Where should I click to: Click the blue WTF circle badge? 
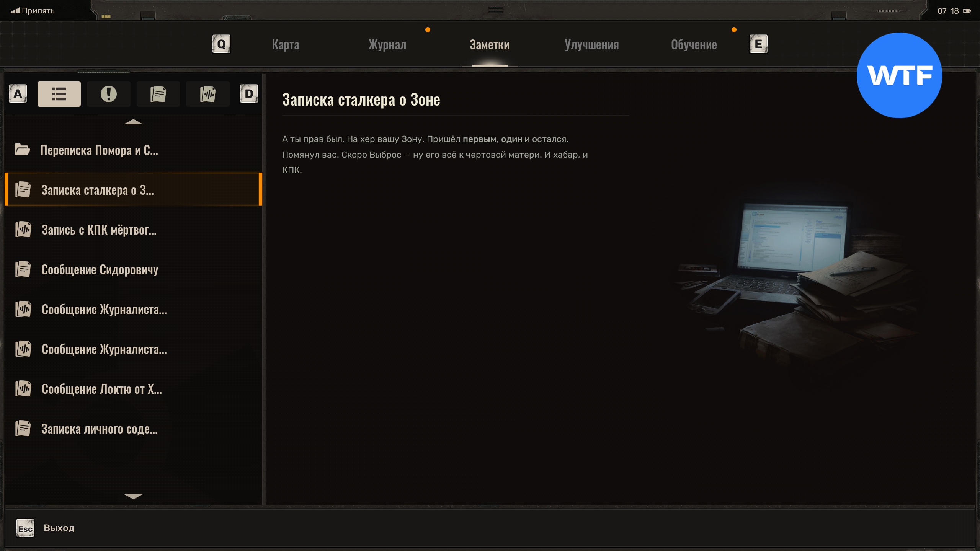pyautogui.click(x=899, y=75)
